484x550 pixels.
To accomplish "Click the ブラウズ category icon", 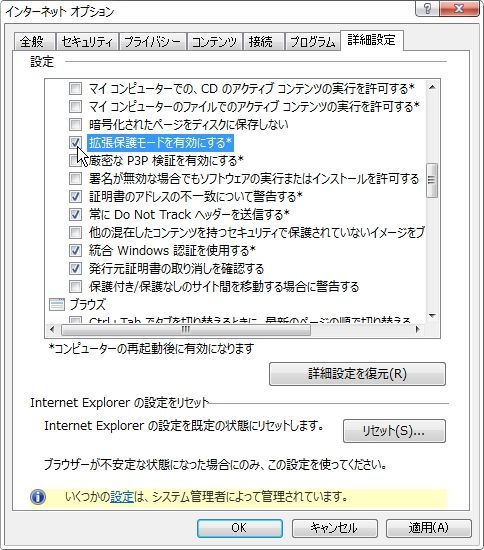I will coord(57,304).
